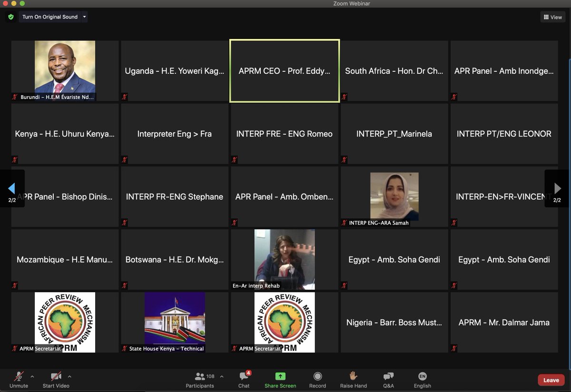Select the APR Panel - Amb. Omben tile
Screen dimensions: 571x392
(285, 196)
